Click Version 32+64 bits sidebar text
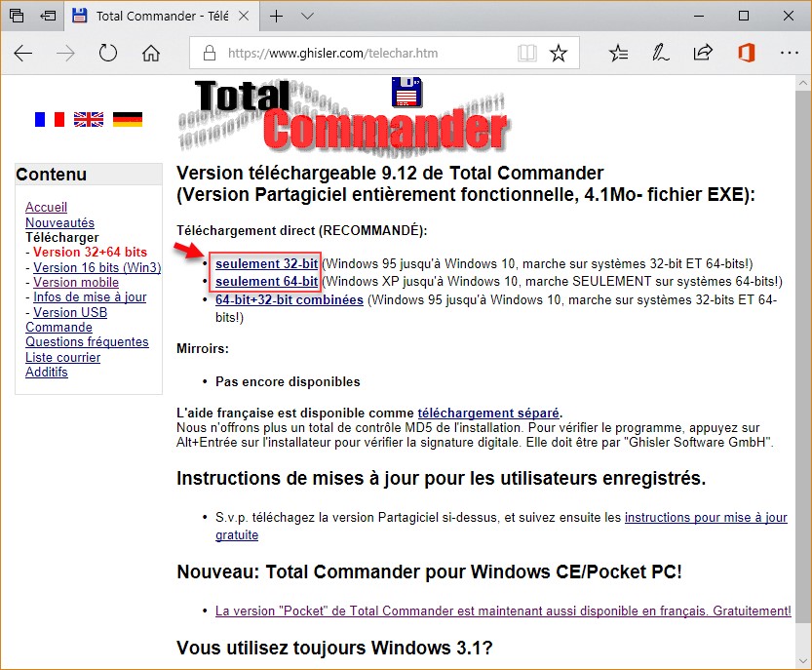 click(90, 253)
